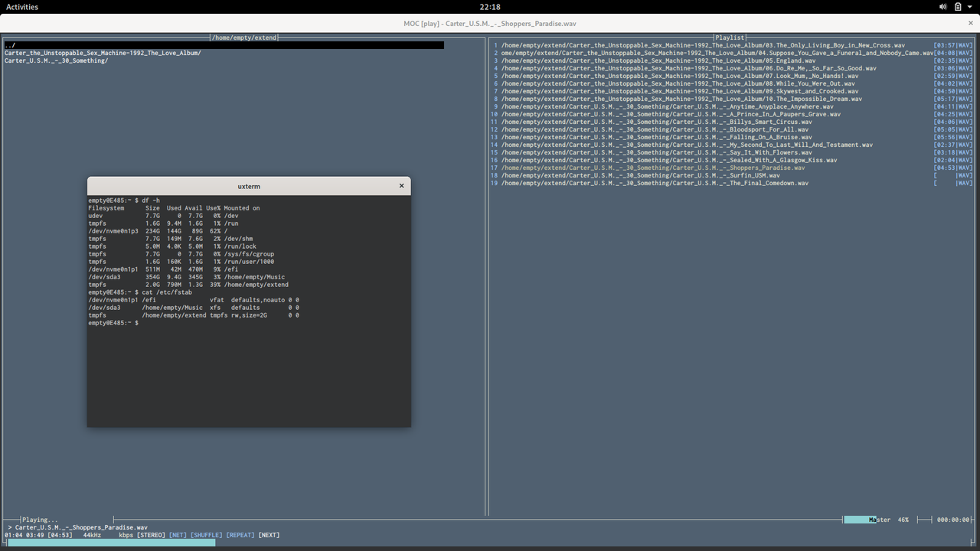Open Carter_U.S.M._-_30_Something folder
Image resolution: width=980 pixels, height=551 pixels.
point(56,60)
